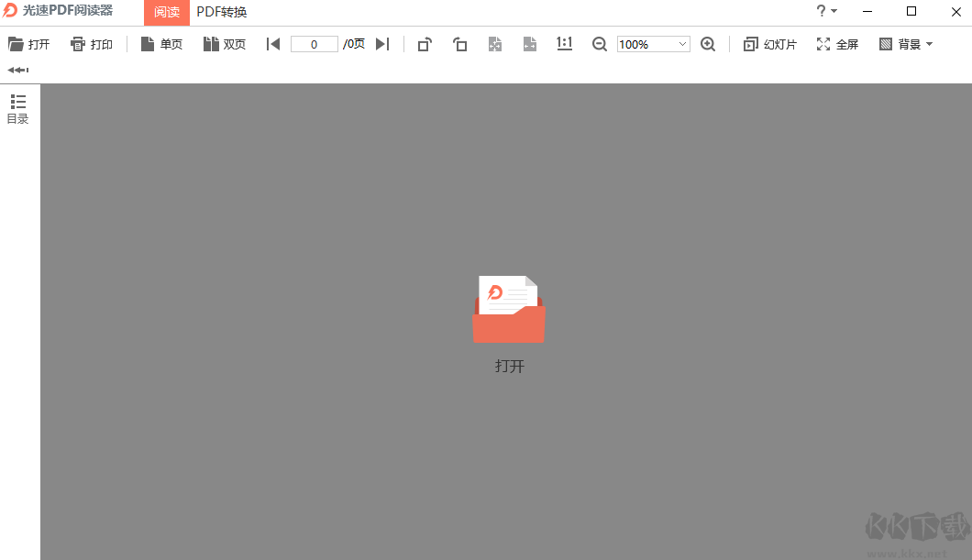The width and height of the screenshot is (972, 560).
Task: Click the 打印 print icon
Action: (91, 43)
